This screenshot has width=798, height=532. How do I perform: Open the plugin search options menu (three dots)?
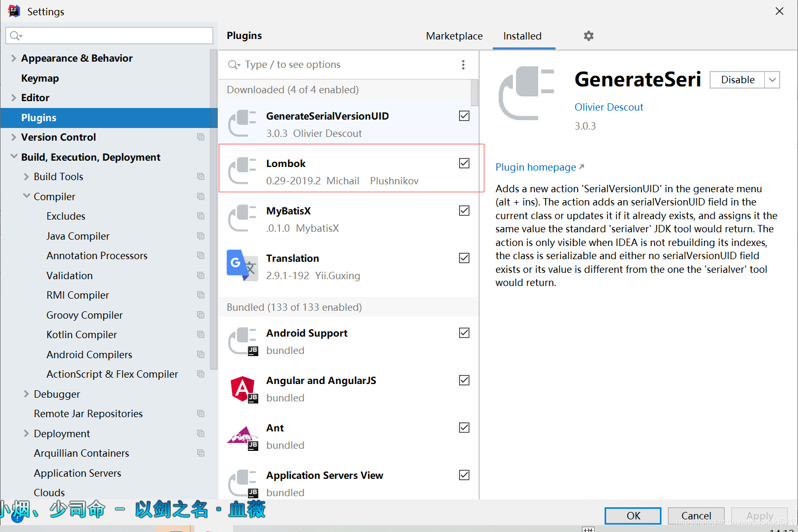point(463,65)
